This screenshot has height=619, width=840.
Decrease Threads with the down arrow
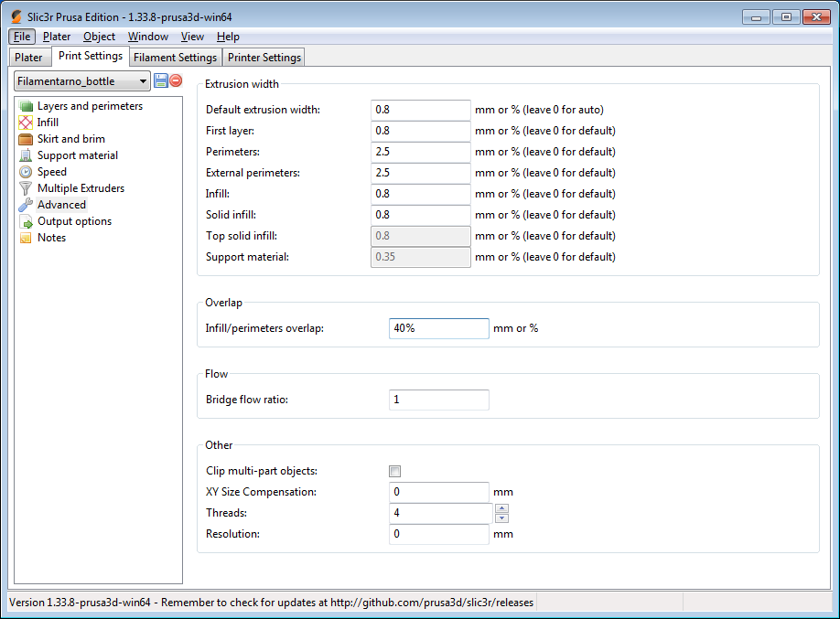[502, 518]
